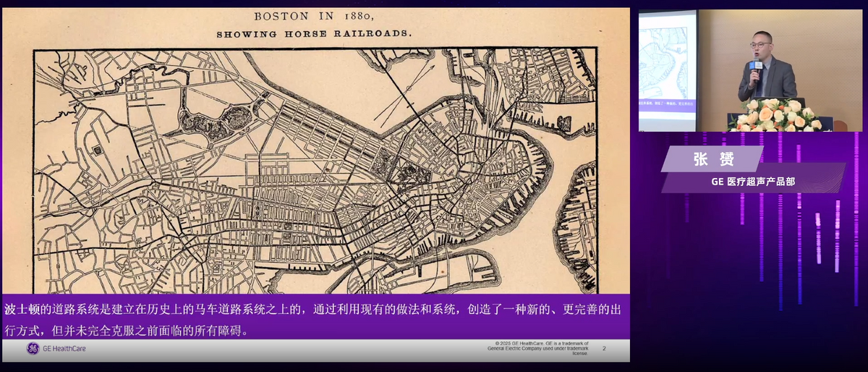This screenshot has height=372, width=868.
Task: Click the caption's second line of text
Action: [130, 330]
